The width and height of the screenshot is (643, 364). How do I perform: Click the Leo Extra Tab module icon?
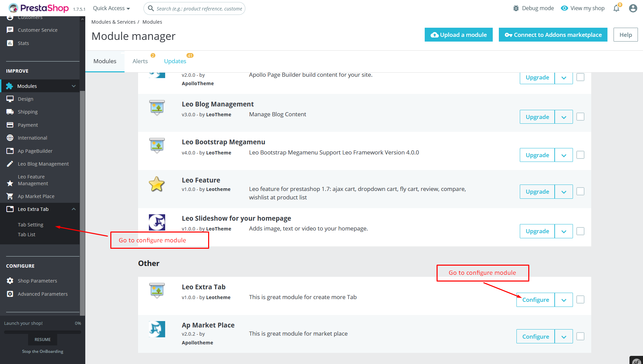pos(157,291)
